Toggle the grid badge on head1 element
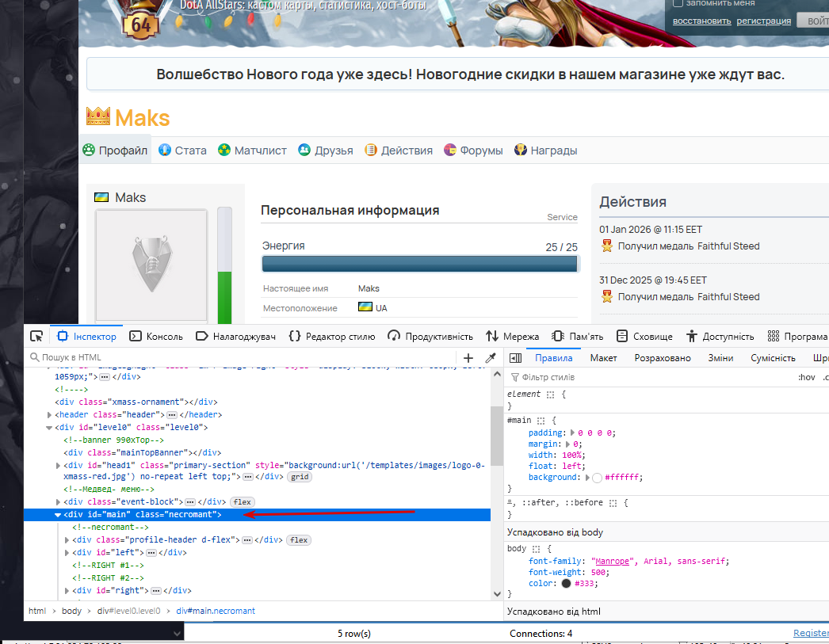The width and height of the screenshot is (829, 644). click(x=300, y=477)
